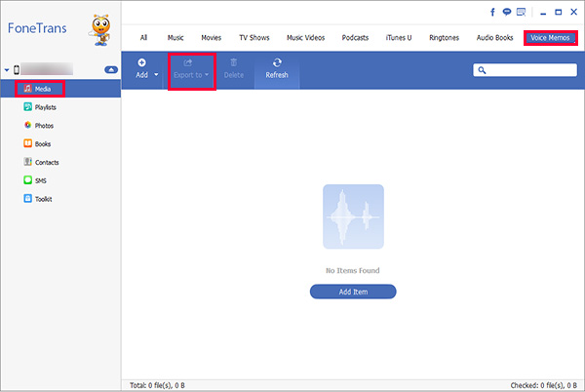The height and width of the screenshot is (392, 585).
Task: Collapse the device tree arrow
Action: (7, 70)
